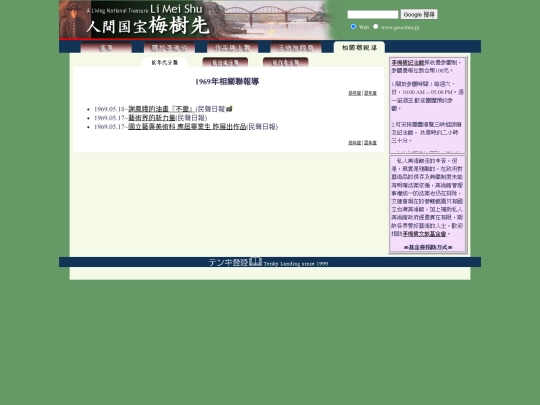Click the small image icon after the first 1969.05.18 article
Viewport: 540px width, 405px height.
click(230, 109)
